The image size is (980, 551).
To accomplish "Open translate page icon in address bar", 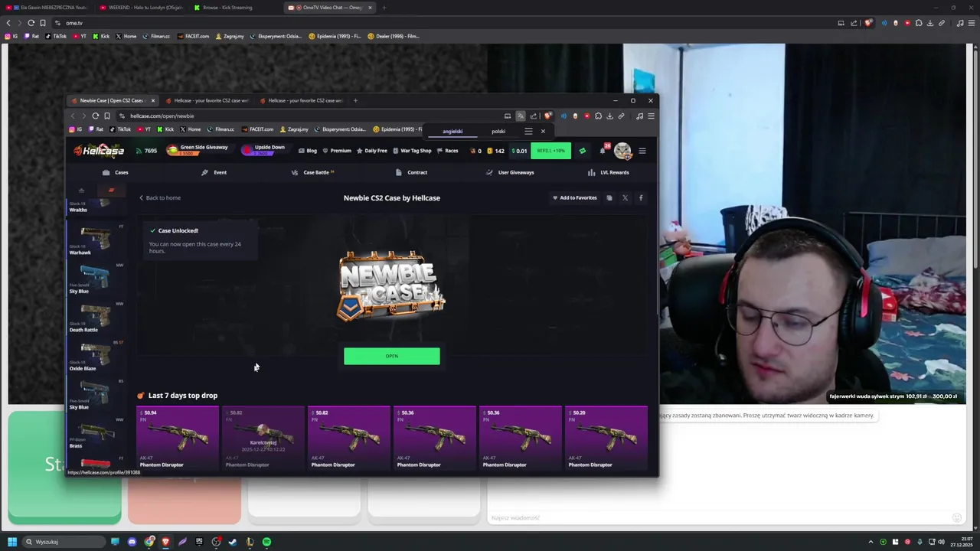I will click(520, 116).
